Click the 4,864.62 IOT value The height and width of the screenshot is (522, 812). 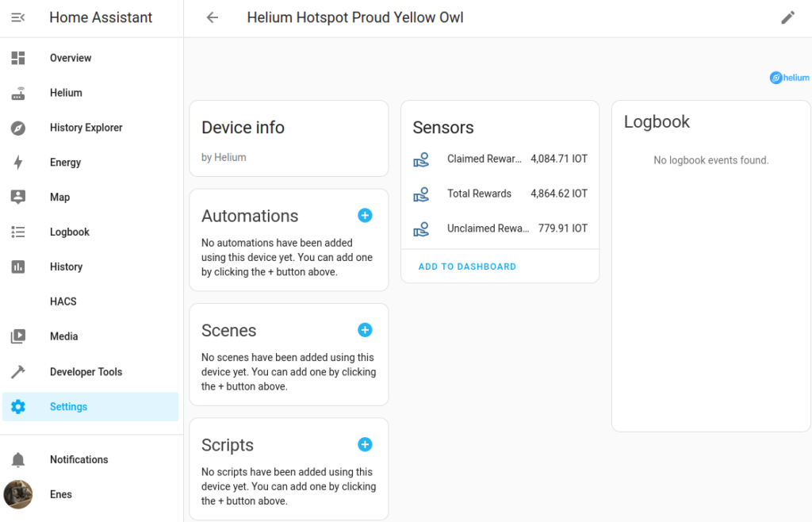559,194
